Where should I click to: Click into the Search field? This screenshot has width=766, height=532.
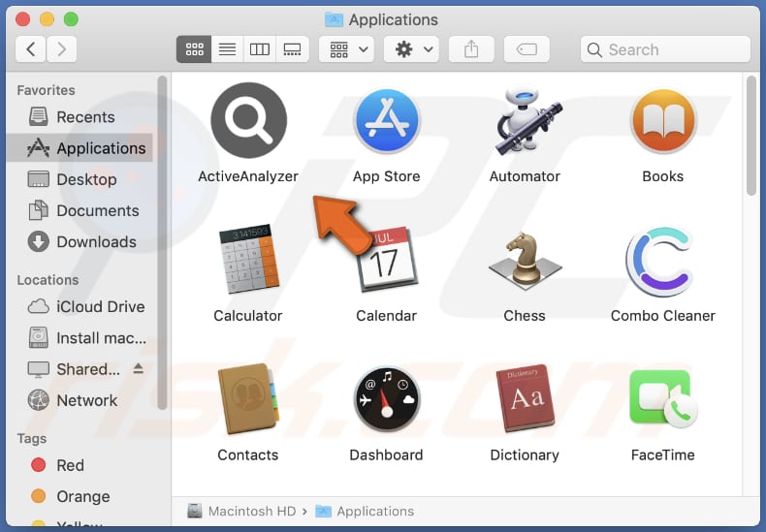click(665, 49)
